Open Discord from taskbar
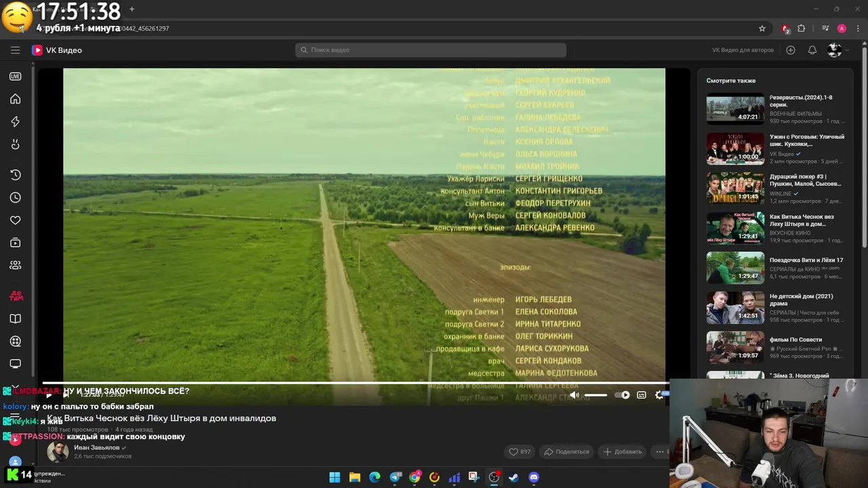The image size is (868, 488). (534, 477)
